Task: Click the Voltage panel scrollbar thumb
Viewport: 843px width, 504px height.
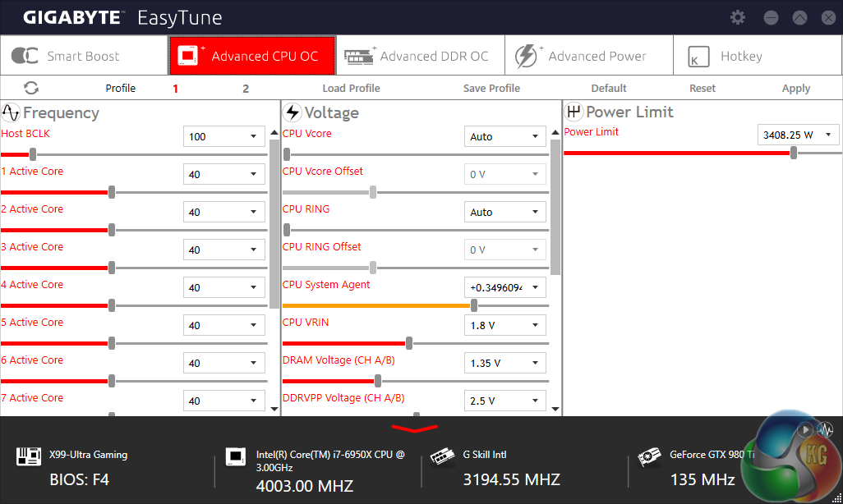Action: [x=555, y=208]
